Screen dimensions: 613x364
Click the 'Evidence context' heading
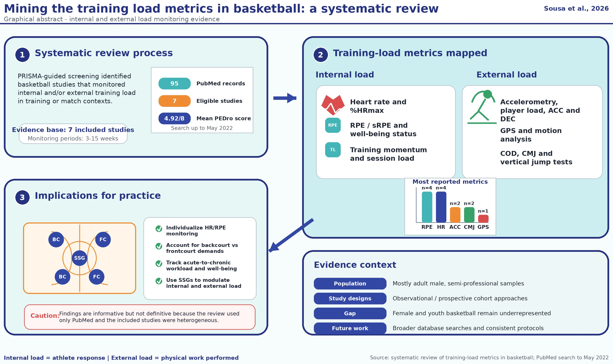click(x=355, y=265)
